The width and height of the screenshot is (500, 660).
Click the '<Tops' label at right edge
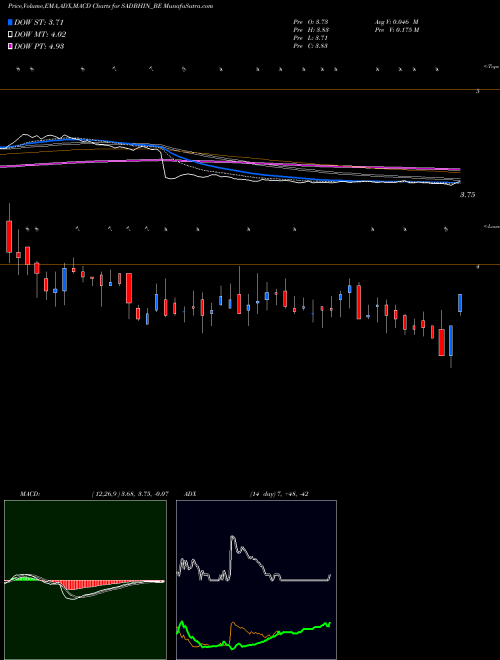coord(491,67)
